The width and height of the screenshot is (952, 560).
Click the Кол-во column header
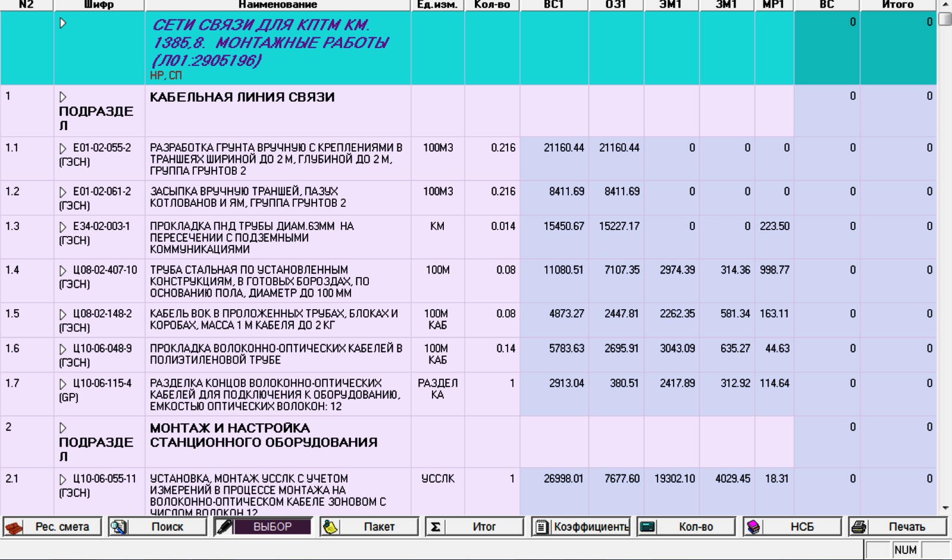click(x=492, y=5)
